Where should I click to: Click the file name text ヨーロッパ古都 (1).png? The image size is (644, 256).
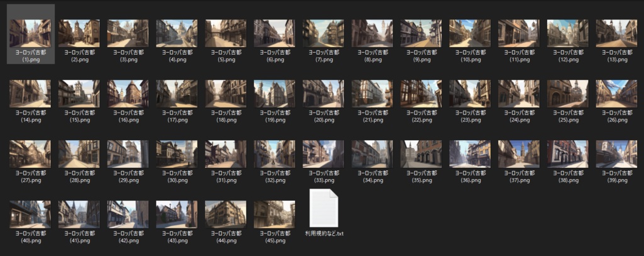[31, 56]
